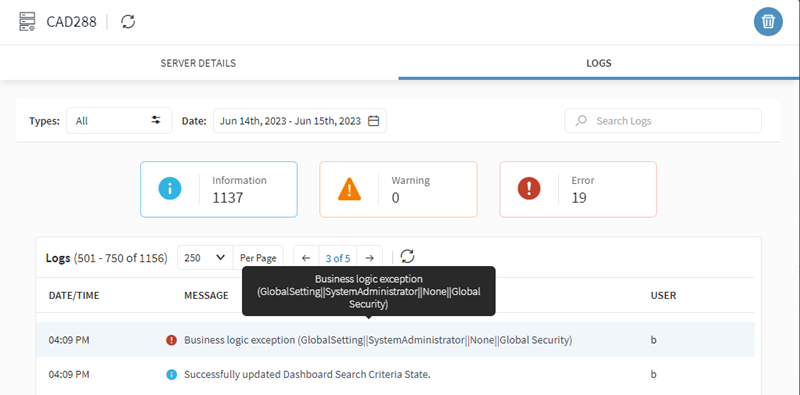Image resolution: width=800 pixels, height=395 pixels.
Task: Click the Per Page label button
Action: point(258,258)
